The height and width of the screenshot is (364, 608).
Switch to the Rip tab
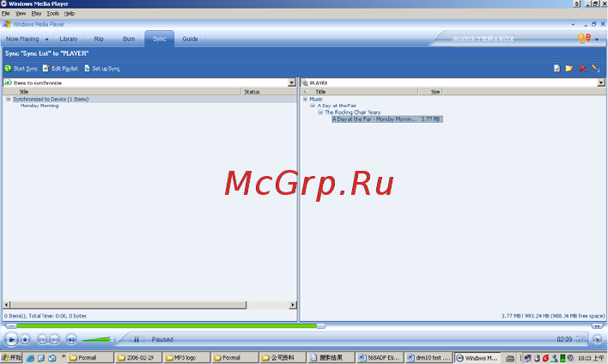pyautogui.click(x=99, y=39)
